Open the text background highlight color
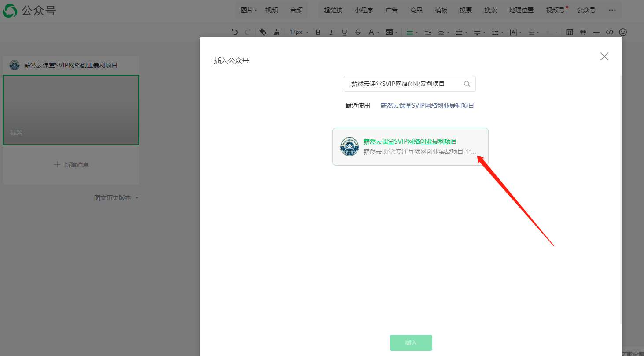This screenshot has height=356, width=644. (x=391, y=32)
